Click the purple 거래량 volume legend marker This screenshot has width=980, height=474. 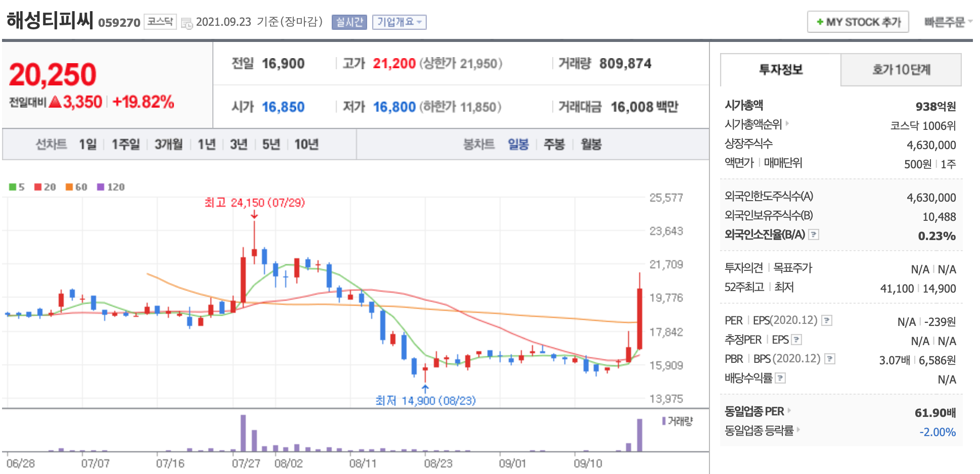click(x=664, y=421)
